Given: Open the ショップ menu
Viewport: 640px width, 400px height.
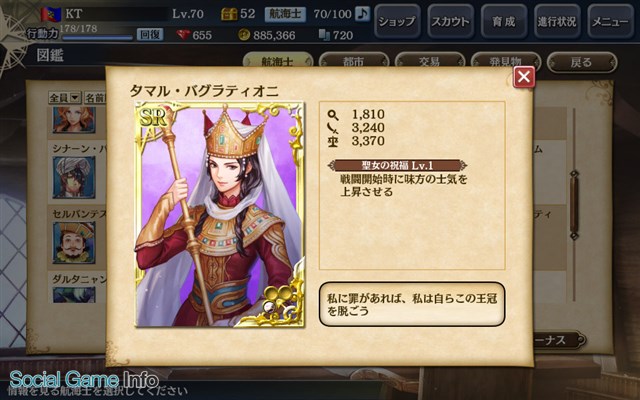Looking at the screenshot, I should (397, 21).
